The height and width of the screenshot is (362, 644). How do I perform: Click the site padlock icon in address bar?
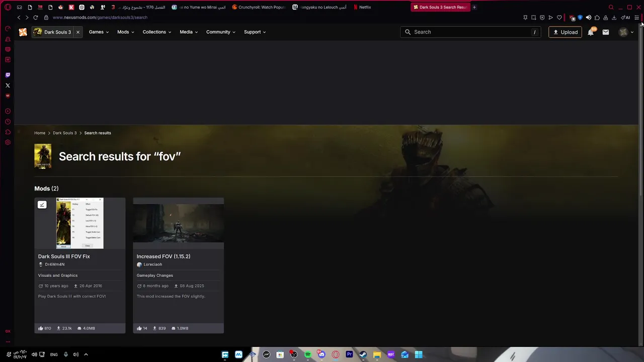click(46, 18)
